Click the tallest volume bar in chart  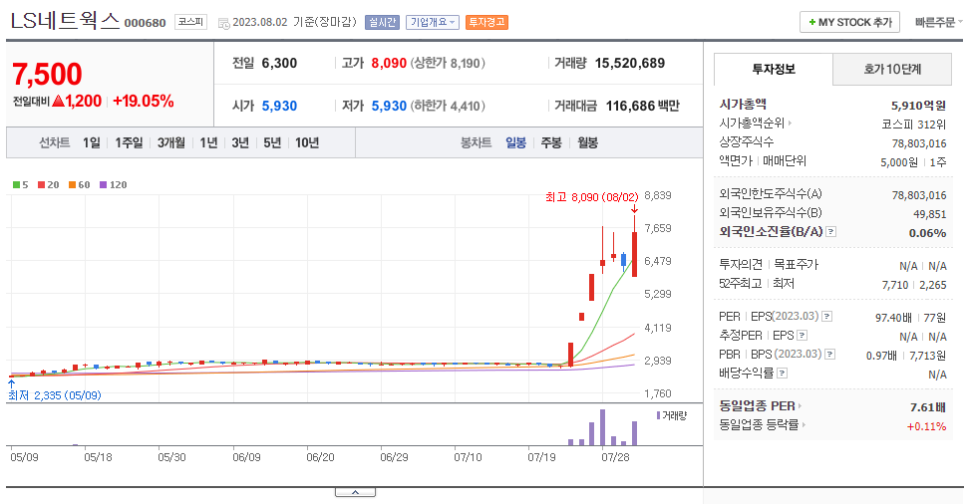(x=603, y=427)
